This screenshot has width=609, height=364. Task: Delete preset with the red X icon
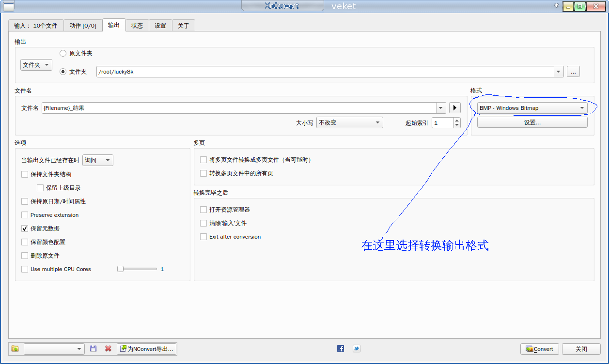[108, 349]
